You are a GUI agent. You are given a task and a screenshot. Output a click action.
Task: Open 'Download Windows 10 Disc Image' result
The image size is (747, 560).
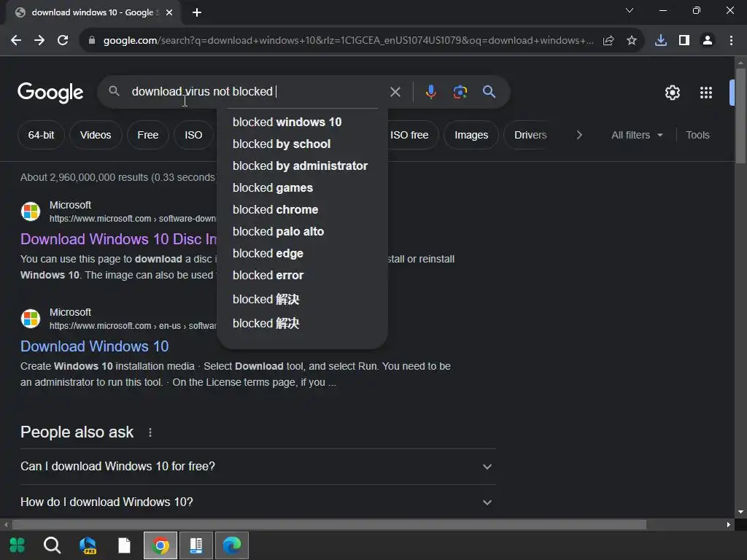(x=118, y=239)
